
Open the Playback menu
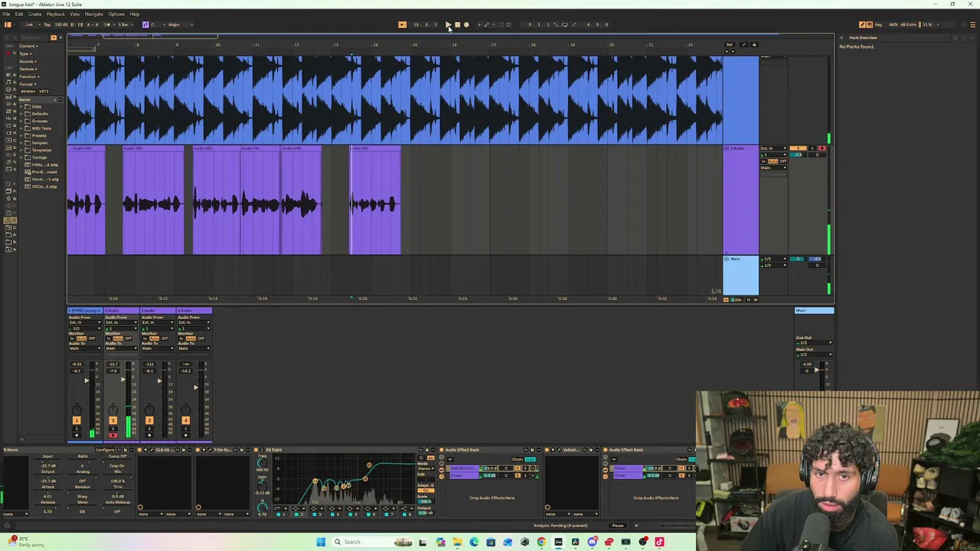[x=56, y=14]
